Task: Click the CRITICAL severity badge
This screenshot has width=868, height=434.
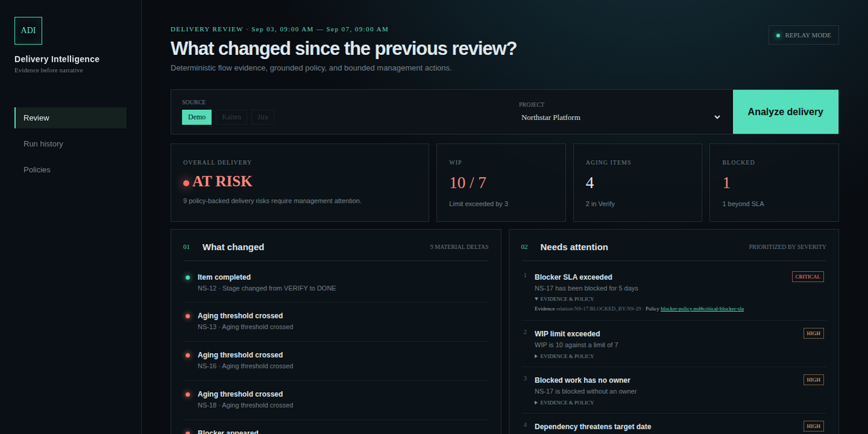Action: [808, 277]
